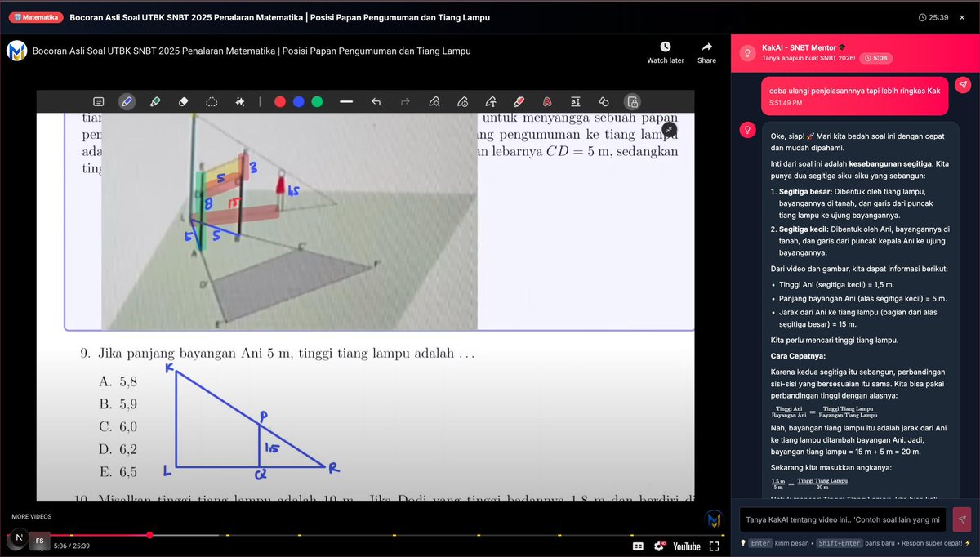Open video on YouTube via logo
This screenshot has width=980, height=557.
tap(687, 546)
